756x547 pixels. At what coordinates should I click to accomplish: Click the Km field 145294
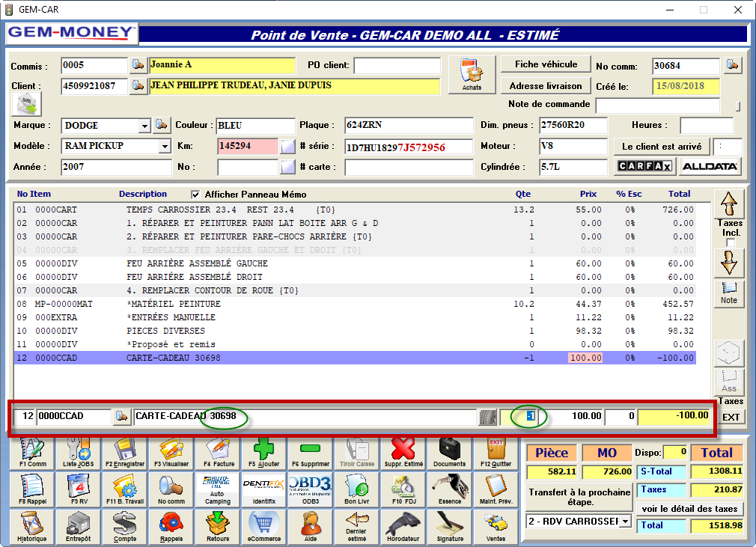pyautogui.click(x=247, y=146)
